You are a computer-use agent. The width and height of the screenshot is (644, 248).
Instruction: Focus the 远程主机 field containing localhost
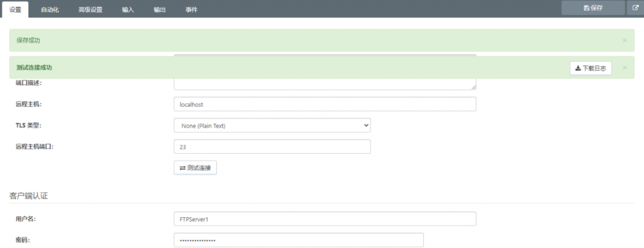pyautogui.click(x=325, y=104)
